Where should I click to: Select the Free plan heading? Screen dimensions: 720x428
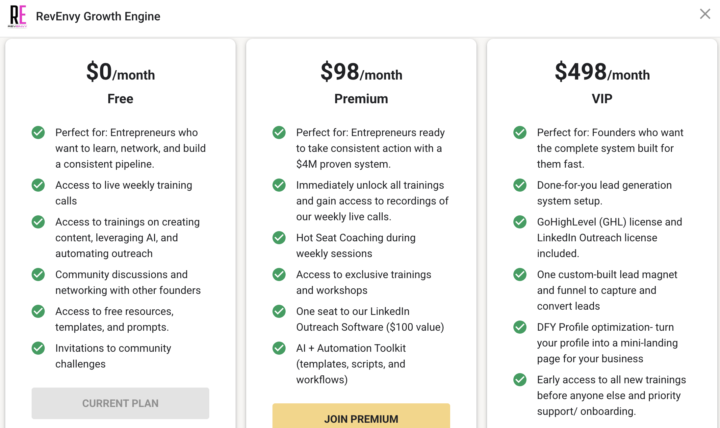(120, 99)
